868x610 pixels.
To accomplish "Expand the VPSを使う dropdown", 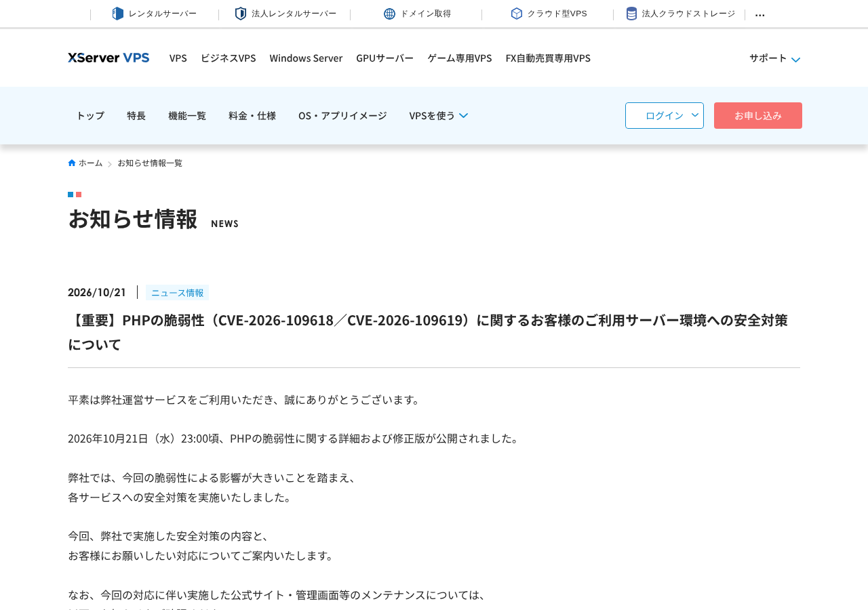I will pos(438,115).
